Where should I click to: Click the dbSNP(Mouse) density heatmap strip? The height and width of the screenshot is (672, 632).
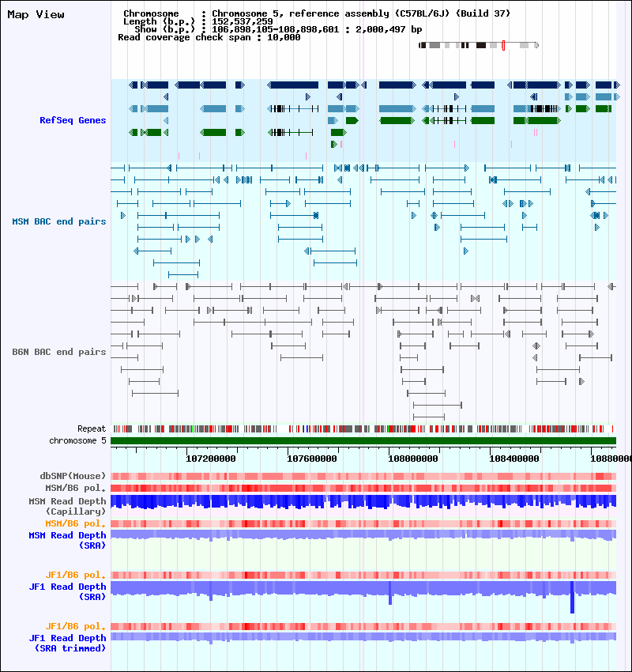363,476
